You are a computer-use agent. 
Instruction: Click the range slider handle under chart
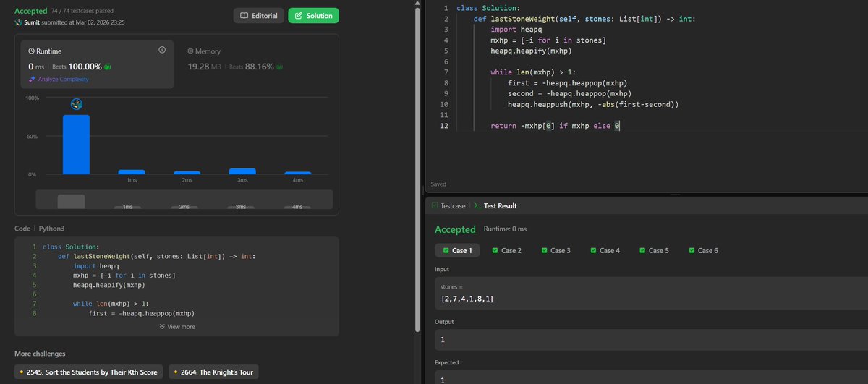71,202
